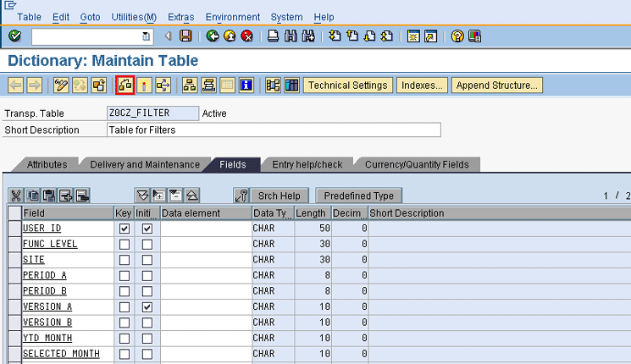
Task: Click the Print icon in standard toolbar
Action: tap(273, 36)
